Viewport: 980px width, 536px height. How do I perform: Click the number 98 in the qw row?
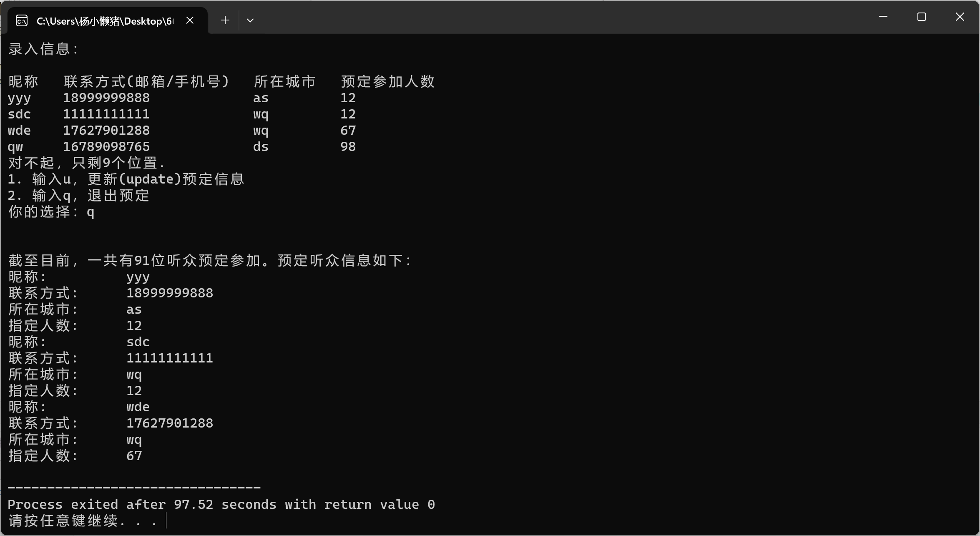pos(348,147)
